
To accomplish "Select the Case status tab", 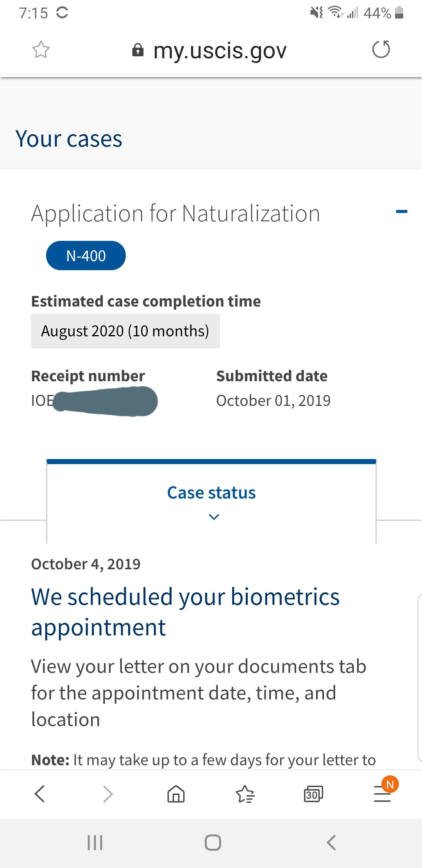I will pos(211,493).
